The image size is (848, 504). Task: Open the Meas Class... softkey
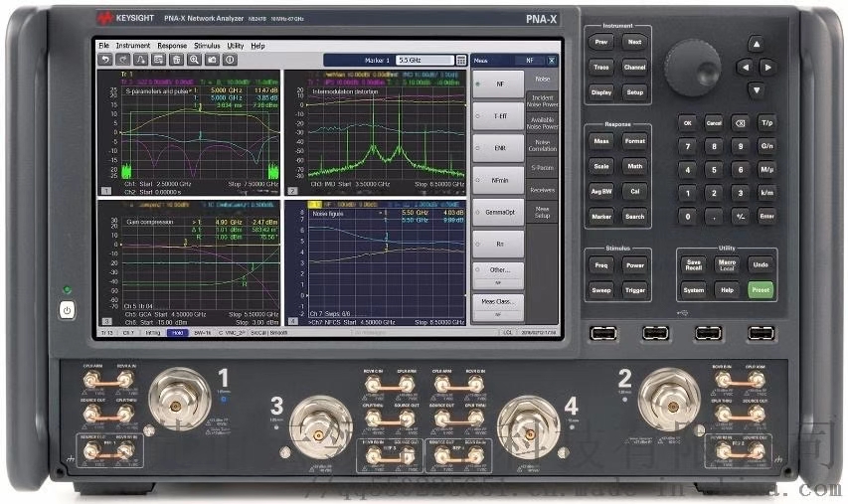tap(498, 307)
